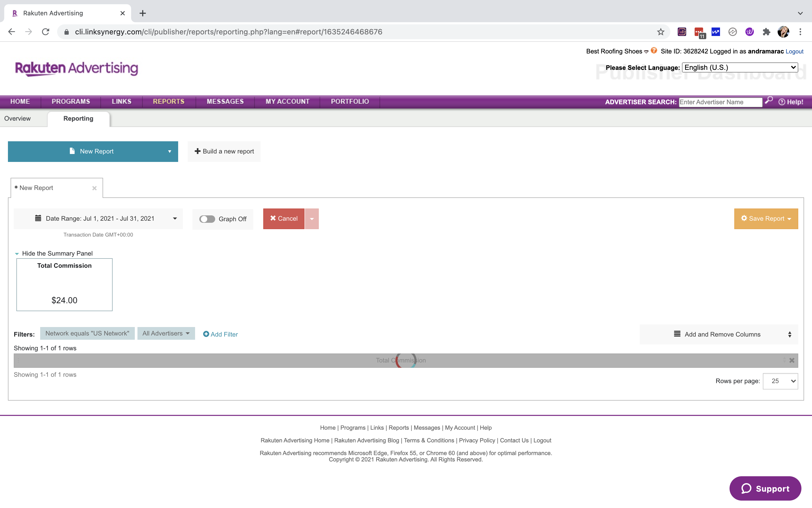
Task: Click the purple circular W extension icon
Action: click(749, 31)
